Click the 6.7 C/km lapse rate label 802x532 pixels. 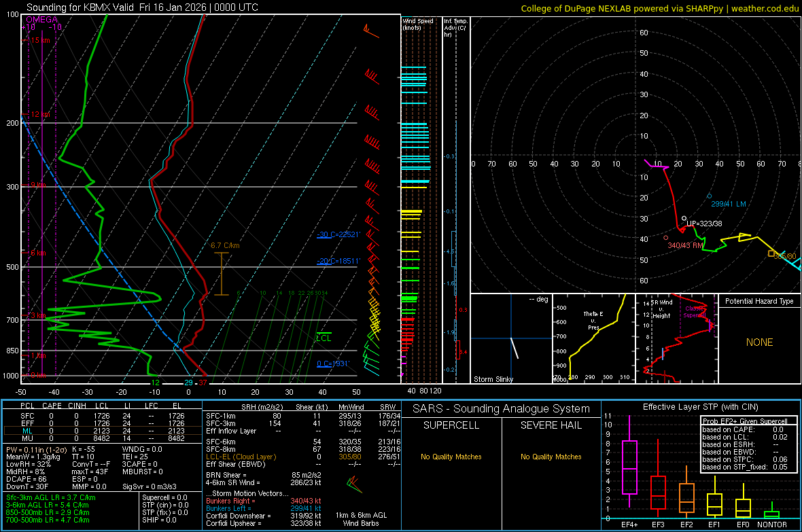[x=225, y=245]
